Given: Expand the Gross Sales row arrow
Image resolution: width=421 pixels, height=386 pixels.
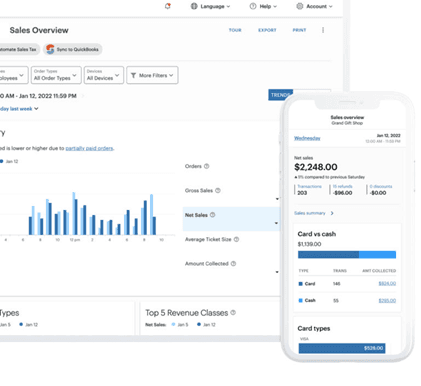Looking at the screenshot, I should pyautogui.click(x=277, y=199).
